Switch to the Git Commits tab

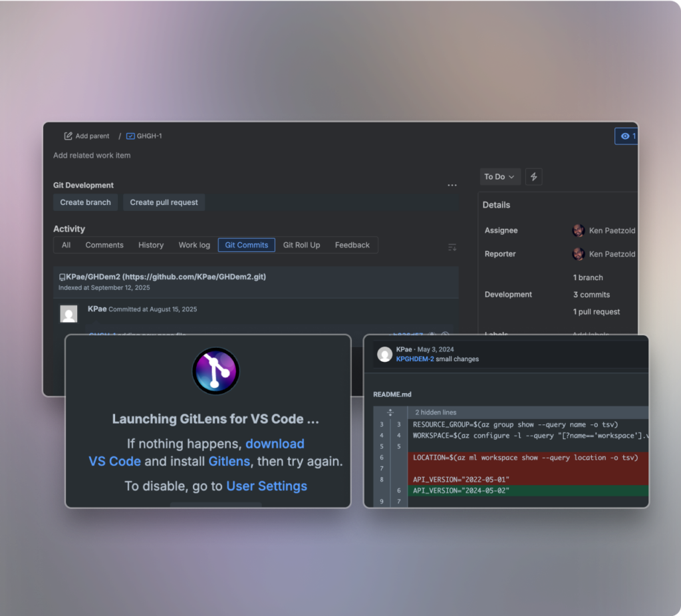coord(246,245)
